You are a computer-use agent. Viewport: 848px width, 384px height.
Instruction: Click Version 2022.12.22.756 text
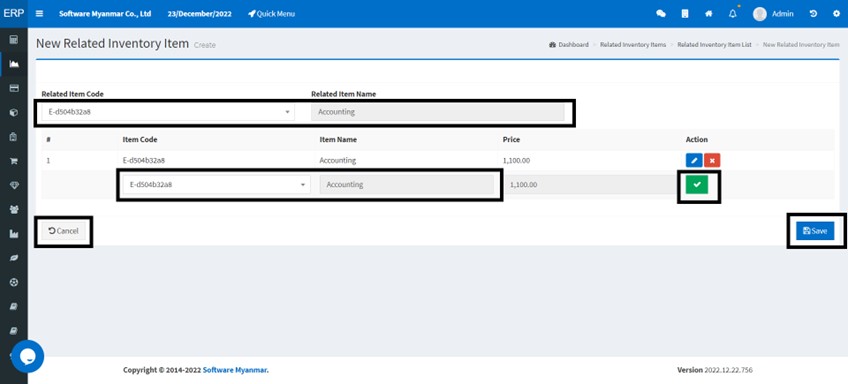click(x=714, y=370)
